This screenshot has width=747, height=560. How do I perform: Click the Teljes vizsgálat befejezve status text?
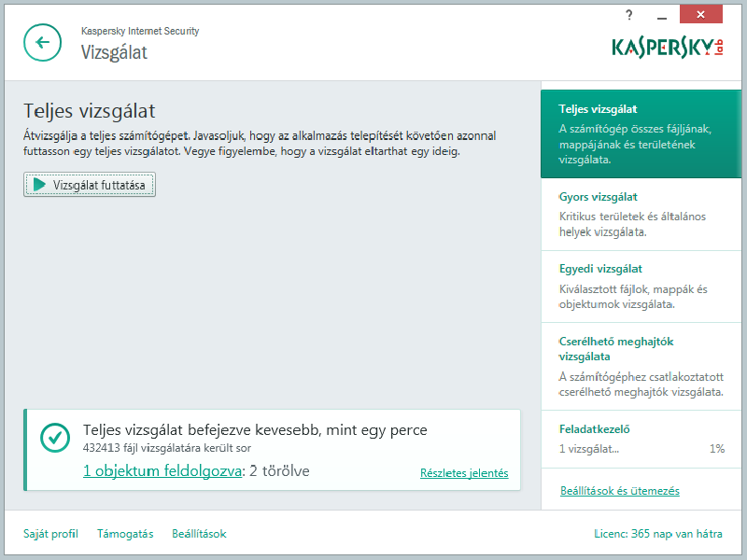(255, 430)
